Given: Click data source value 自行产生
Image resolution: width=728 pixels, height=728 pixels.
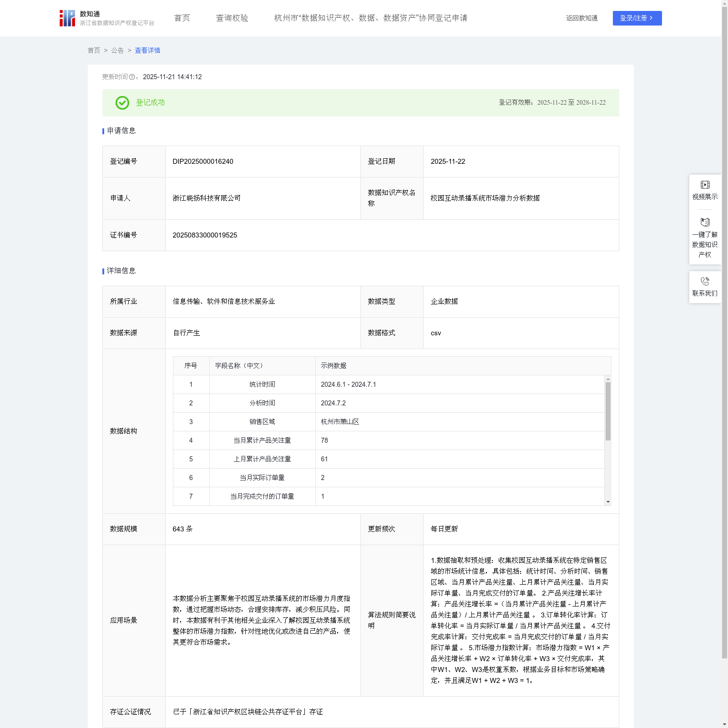Looking at the screenshot, I should click(x=186, y=333).
